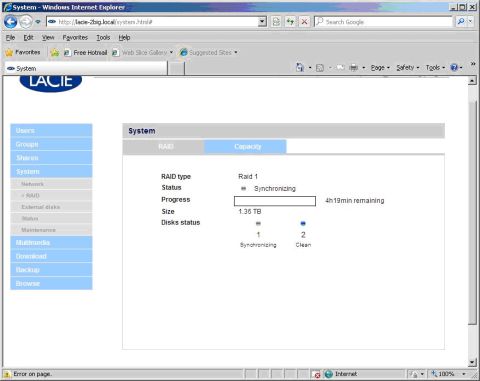Expand the address bar history dropdown
This screenshot has width=480, height=381.
click(262, 22)
